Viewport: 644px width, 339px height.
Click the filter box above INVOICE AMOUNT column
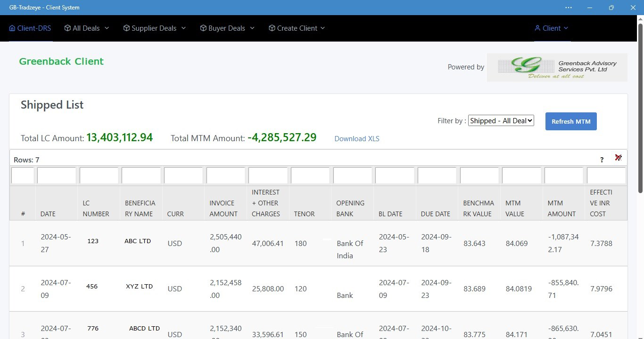[x=226, y=175]
